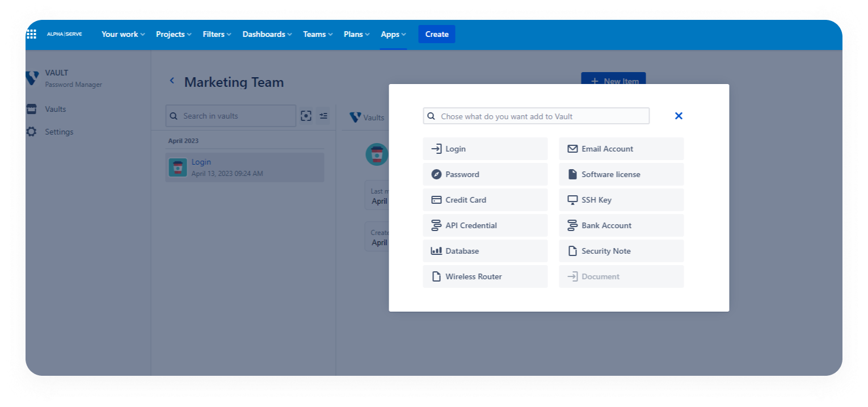Click the scan icon beside vault search

(x=306, y=116)
